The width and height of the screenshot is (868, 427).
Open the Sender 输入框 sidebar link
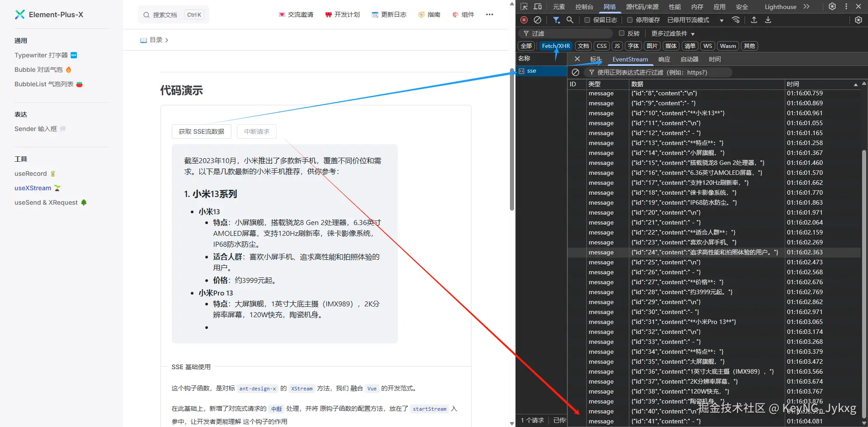pos(40,129)
